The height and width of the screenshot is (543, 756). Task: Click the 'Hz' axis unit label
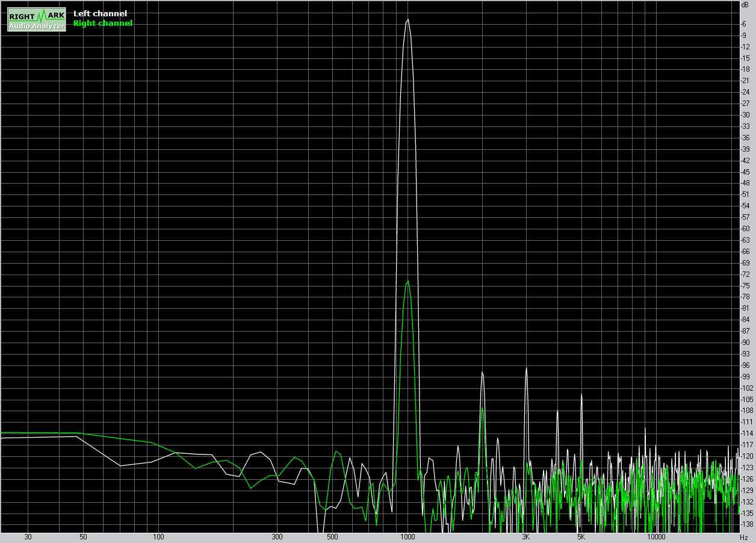pyautogui.click(x=744, y=537)
